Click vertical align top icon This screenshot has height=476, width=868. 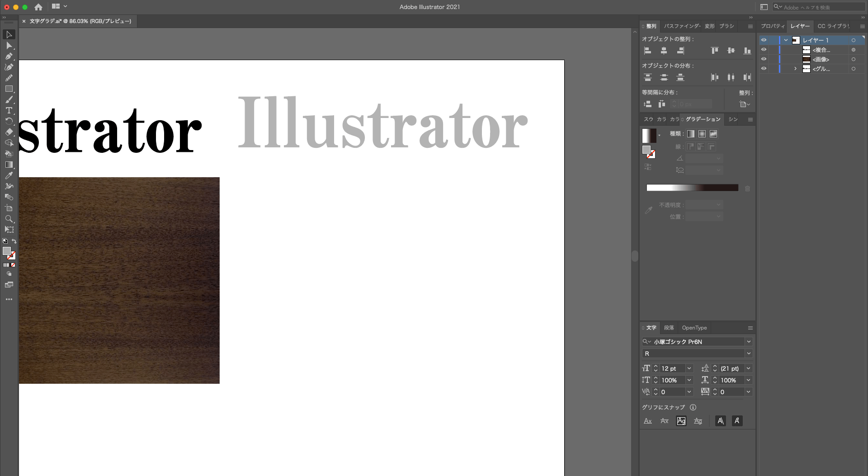pos(714,51)
